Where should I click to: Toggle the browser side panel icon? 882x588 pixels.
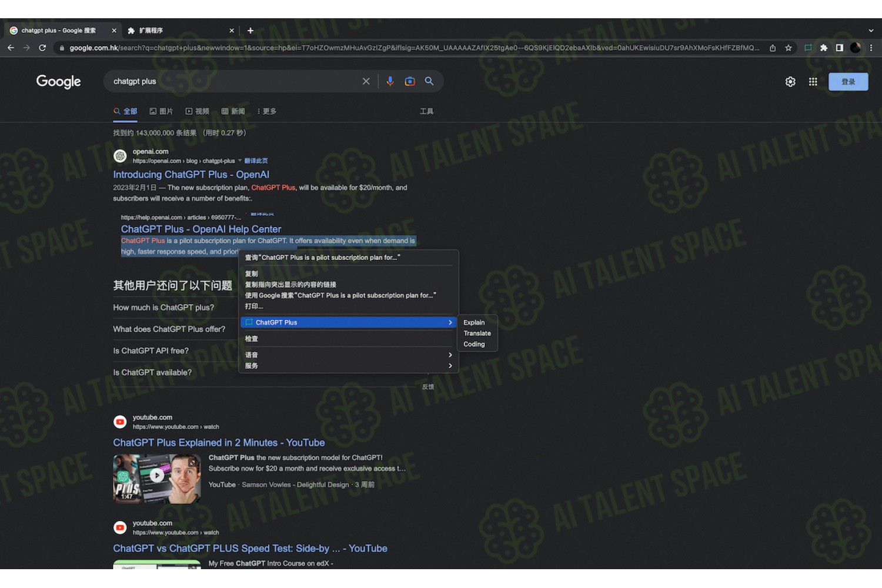pyautogui.click(x=840, y=48)
